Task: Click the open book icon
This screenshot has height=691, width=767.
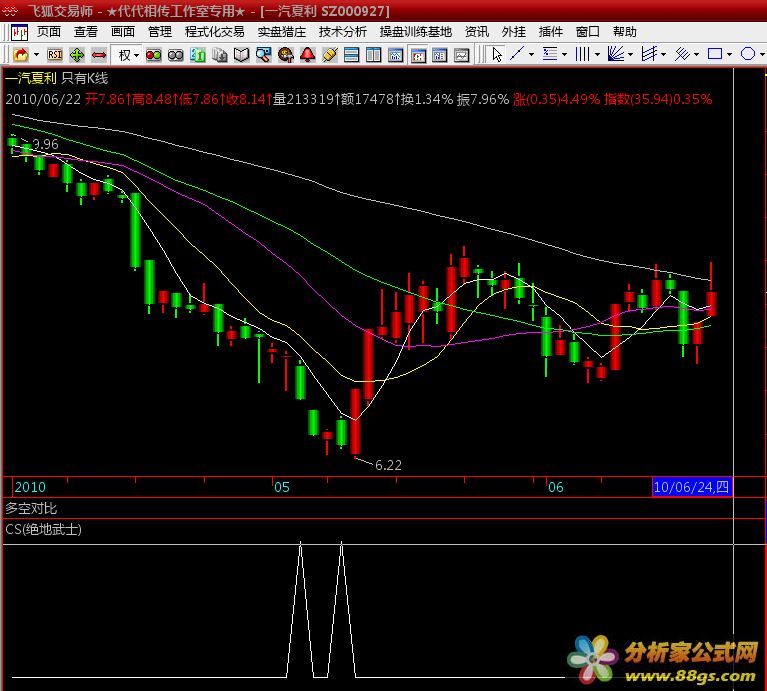Action: point(240,54)
